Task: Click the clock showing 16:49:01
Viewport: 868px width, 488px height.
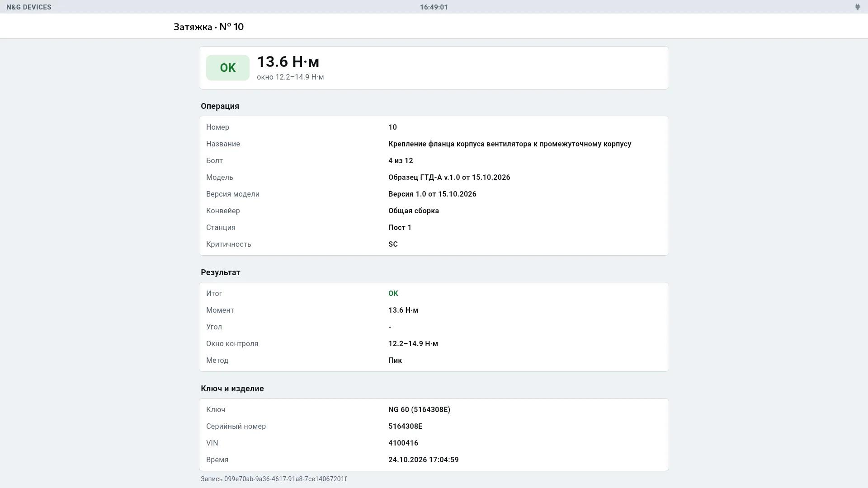Action: pyautogui.click(x=434, y=7)
